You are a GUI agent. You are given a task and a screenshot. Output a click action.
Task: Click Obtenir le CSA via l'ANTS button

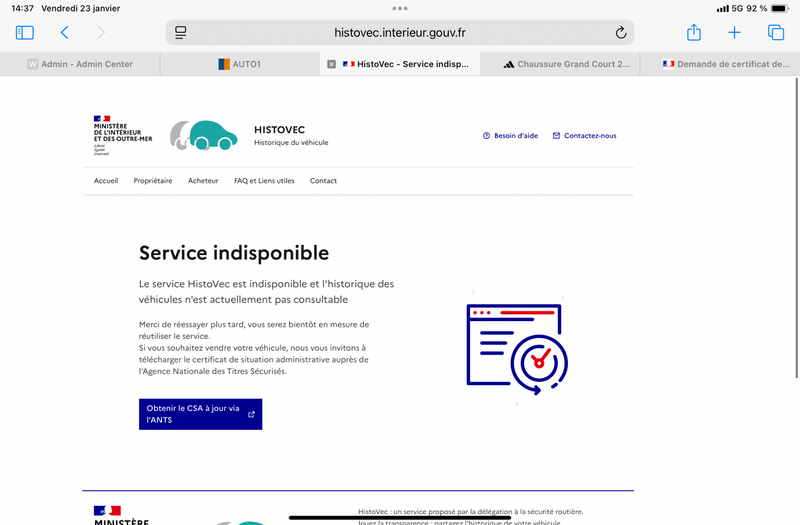(x=201, y=414)
